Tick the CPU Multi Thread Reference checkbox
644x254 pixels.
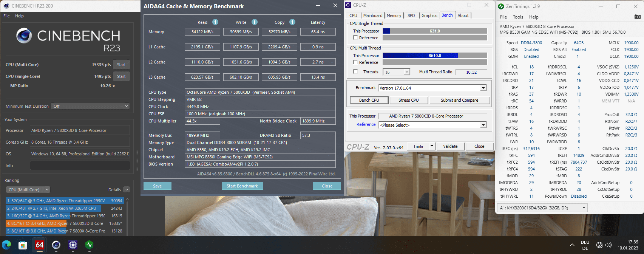pos(355,62)
